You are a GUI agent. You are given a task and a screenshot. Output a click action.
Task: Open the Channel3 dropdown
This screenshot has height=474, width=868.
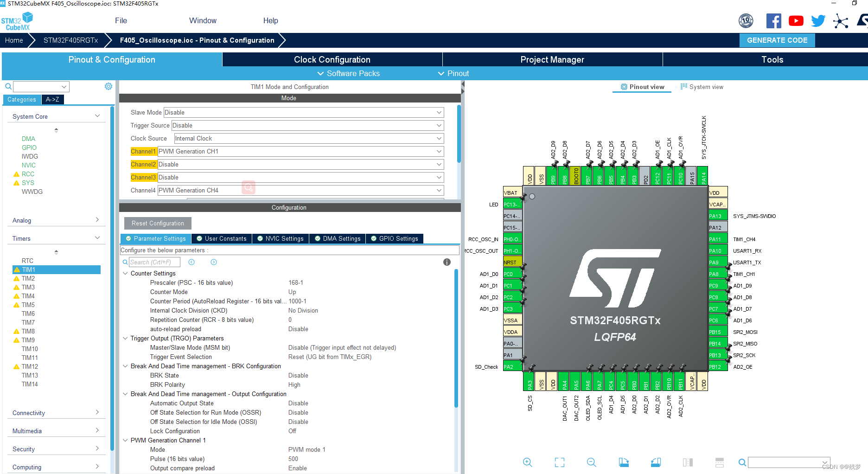(300, 178)
